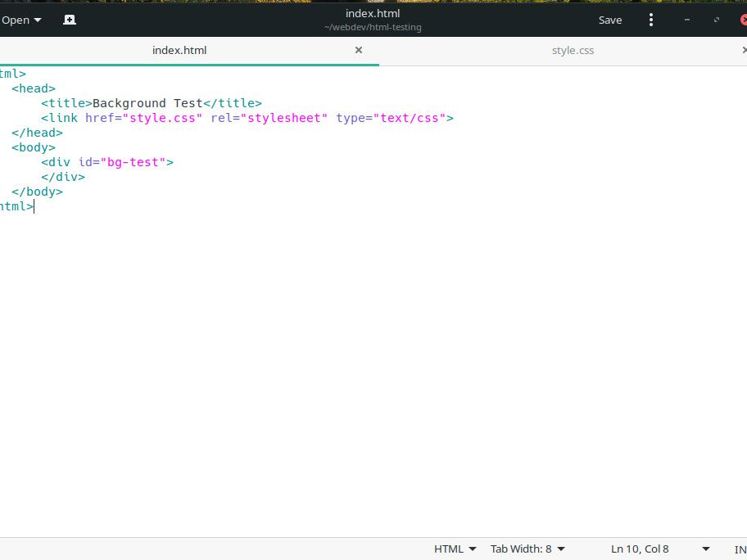
Task: Open the HTML language selector
Action: 455,549
